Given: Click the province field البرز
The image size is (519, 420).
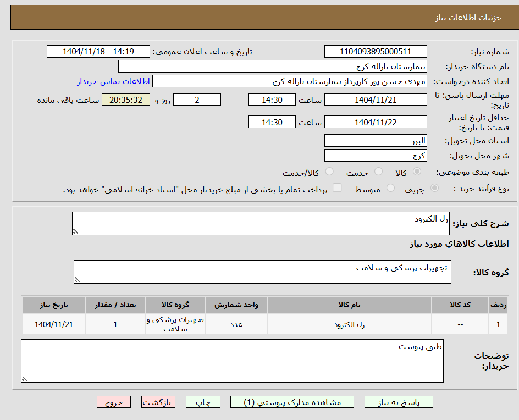Looking at the screenshot, I should 376,141.
